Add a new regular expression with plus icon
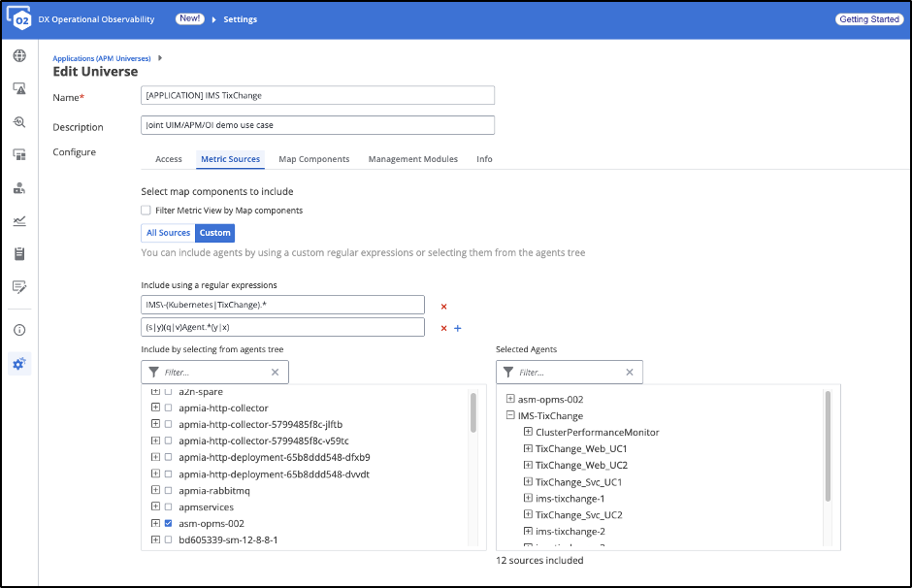The height and width of the screenshot is (588, 912). (458, 329)
